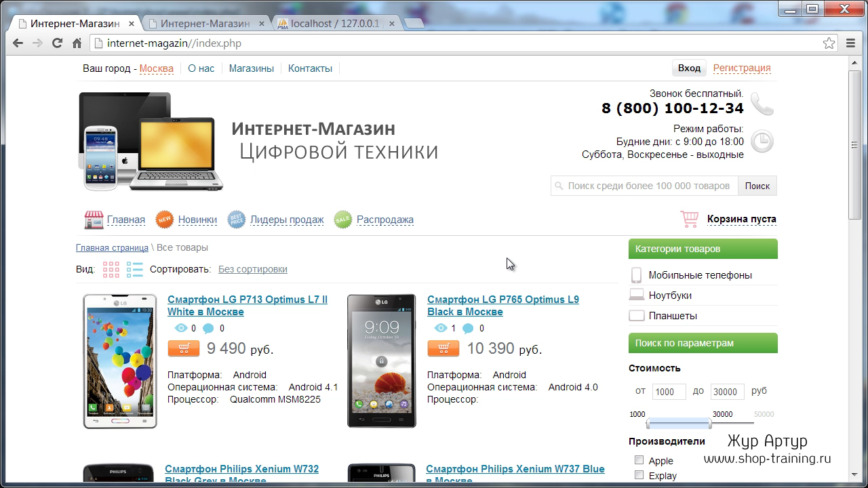
Task: Click the LG P765 black phone thumbnail
Action: (x=382, y=361)
